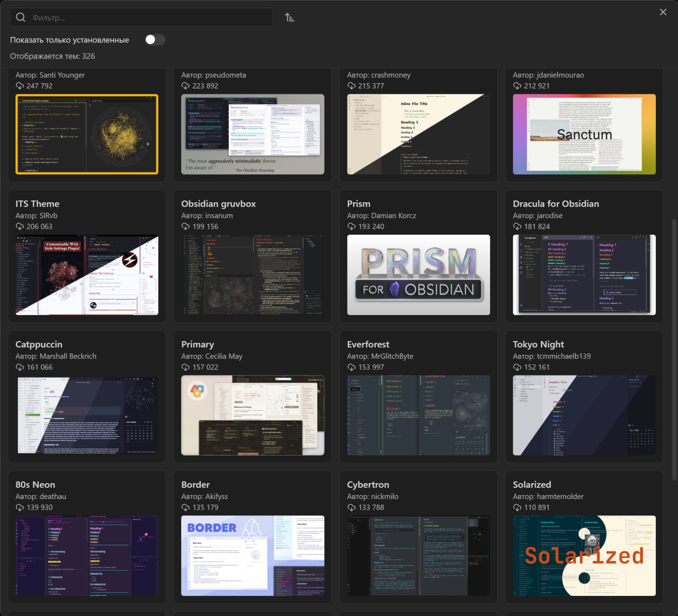
Task: Select the Prism for Obsidian preview image
Action: [418, 275]
